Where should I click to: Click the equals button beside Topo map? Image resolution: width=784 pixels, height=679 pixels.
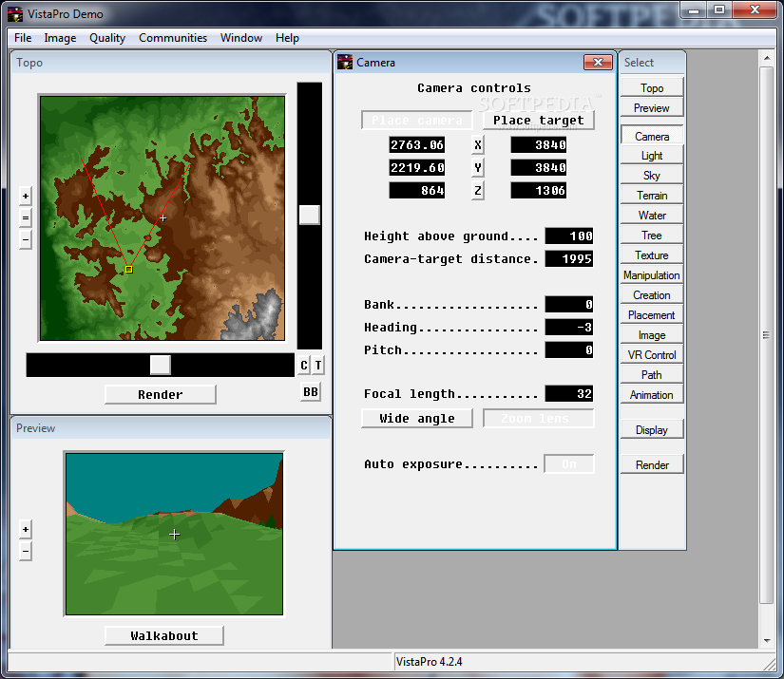coord(26,217)
